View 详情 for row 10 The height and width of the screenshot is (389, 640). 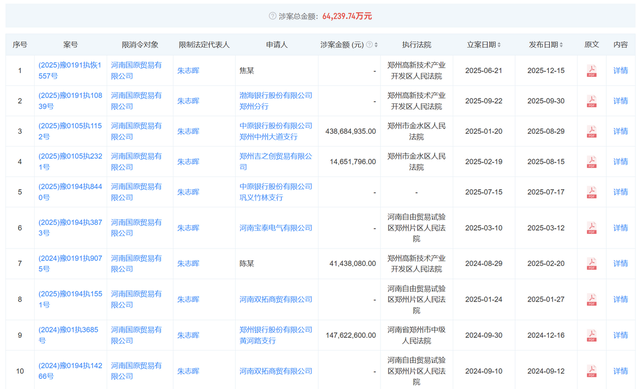pos(620,371)
